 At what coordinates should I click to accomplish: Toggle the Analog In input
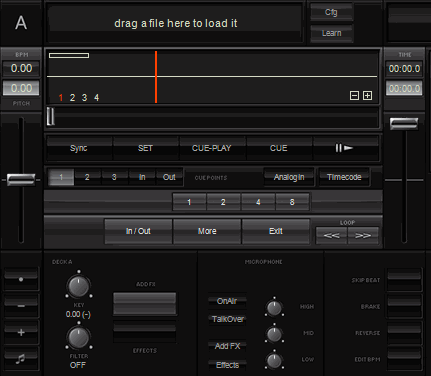[x=289, y=177]
